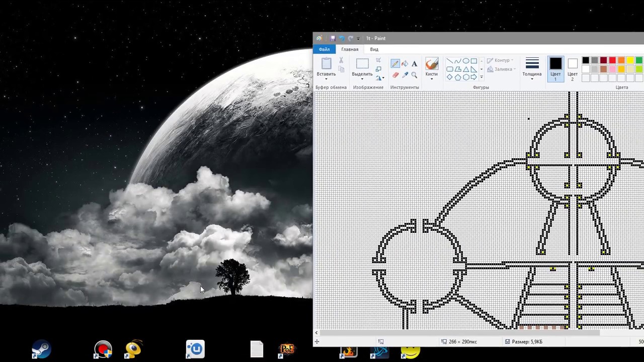
Task: Switch to the Главная tab
Action: (350, 49)
